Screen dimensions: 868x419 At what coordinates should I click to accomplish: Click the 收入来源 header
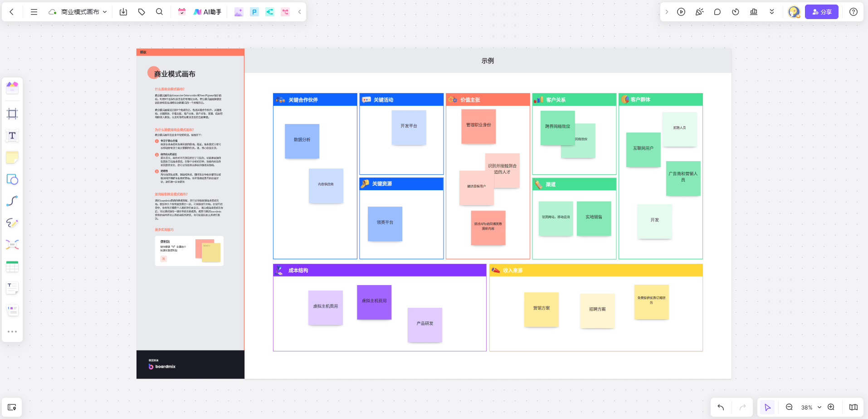(596, 270)
